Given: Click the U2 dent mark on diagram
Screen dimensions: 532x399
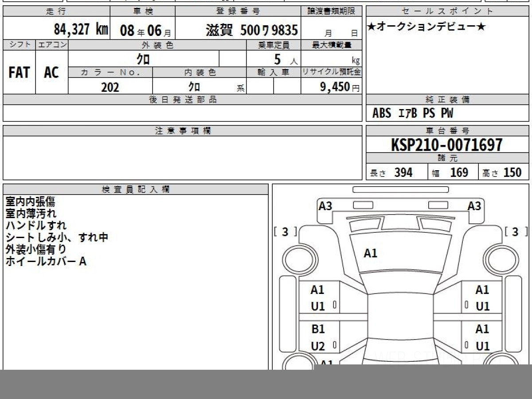Looking at the screenshot, I should pyautogui.click(x=318, y=346).
